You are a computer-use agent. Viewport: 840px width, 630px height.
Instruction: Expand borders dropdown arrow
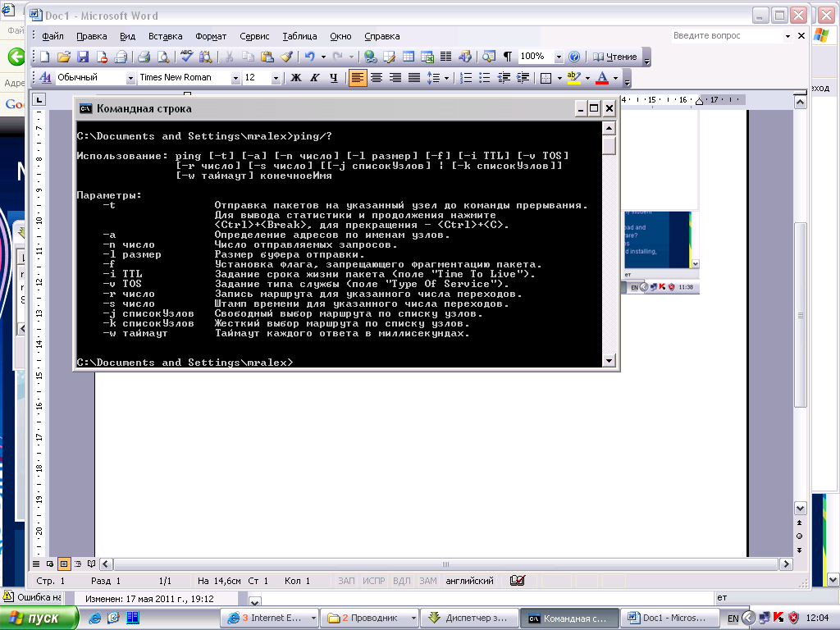559,78
